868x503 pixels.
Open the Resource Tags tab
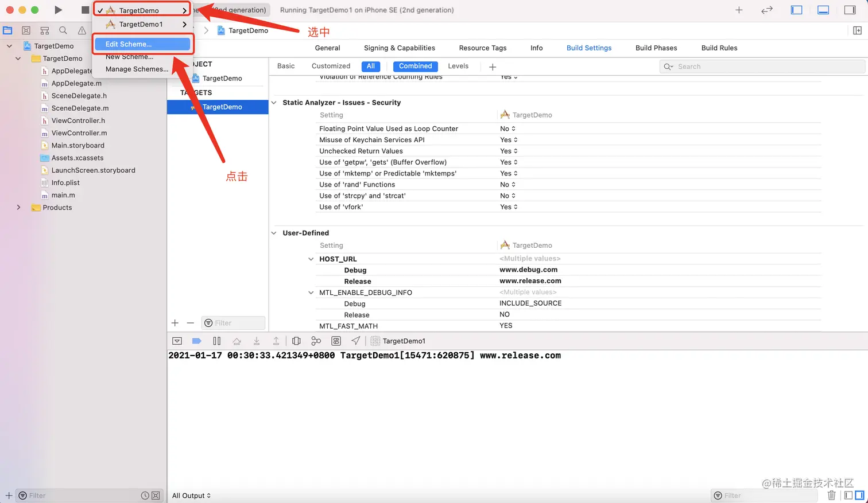[x=483, y=48]
